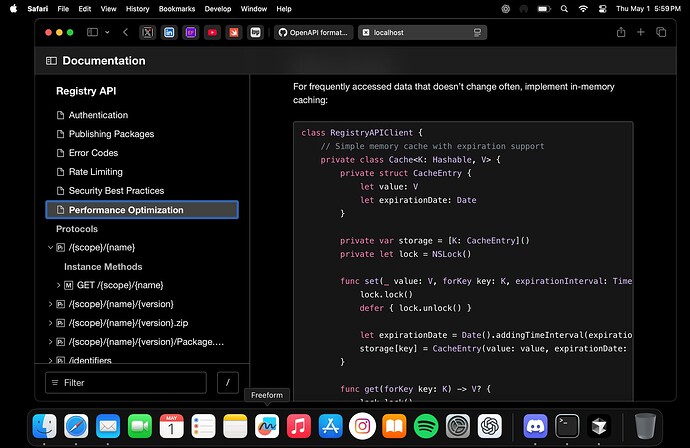Open Control Center in menu bar
This screenshot has height=448, width=690.
602,9
